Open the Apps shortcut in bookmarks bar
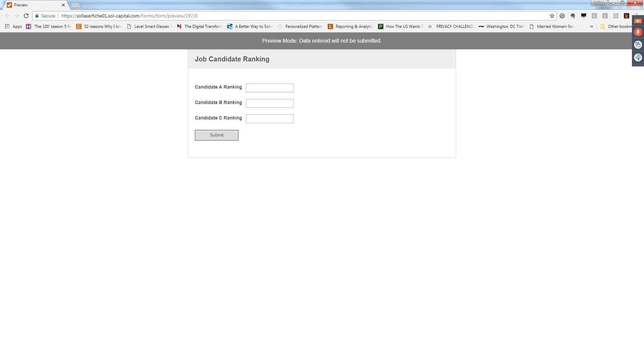The height and width of the screenshot is (349, 644). coord(13,27)
